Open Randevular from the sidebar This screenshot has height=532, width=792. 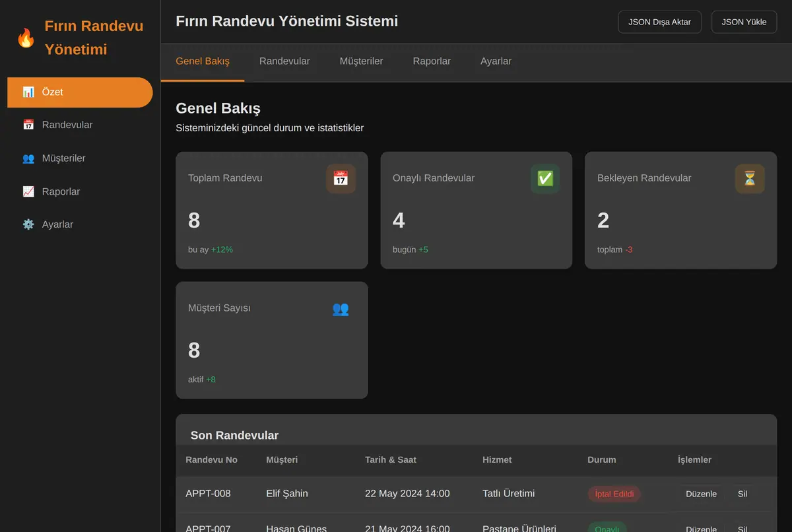click(x=80, y=125)
